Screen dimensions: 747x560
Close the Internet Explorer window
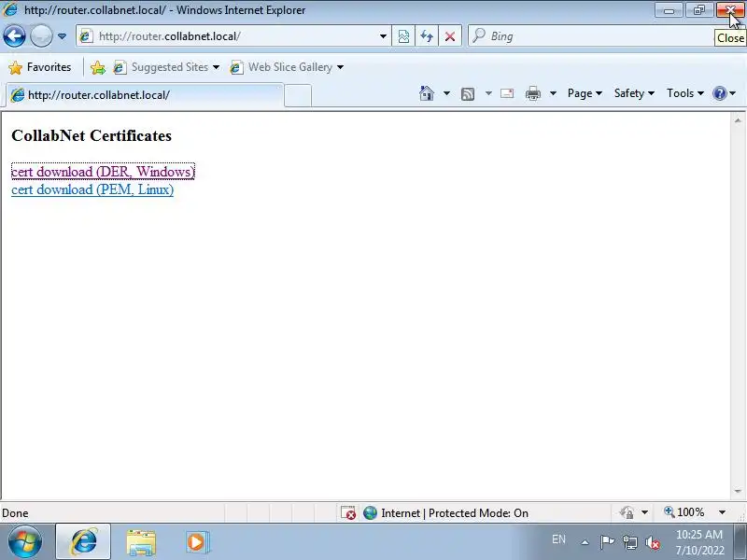pos(730,10)
